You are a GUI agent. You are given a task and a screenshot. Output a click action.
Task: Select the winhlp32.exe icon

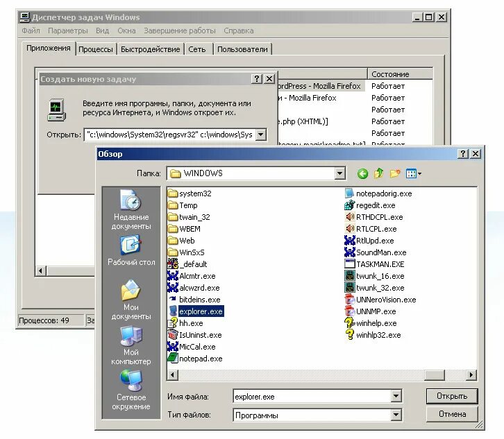click(350, 335)
